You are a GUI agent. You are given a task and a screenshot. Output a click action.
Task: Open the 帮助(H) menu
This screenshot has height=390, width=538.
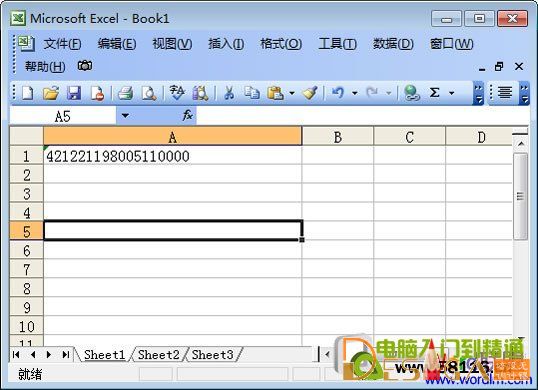[x=45, y=66]
